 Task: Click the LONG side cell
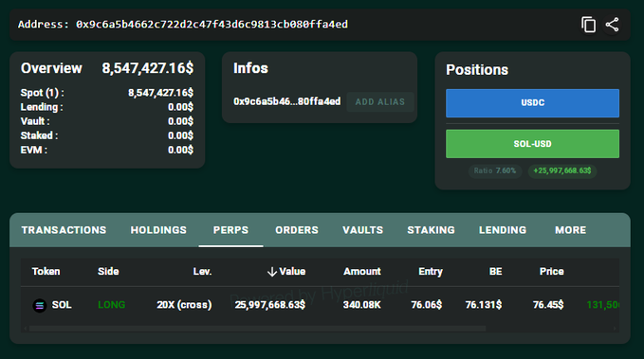click(111, 305)
